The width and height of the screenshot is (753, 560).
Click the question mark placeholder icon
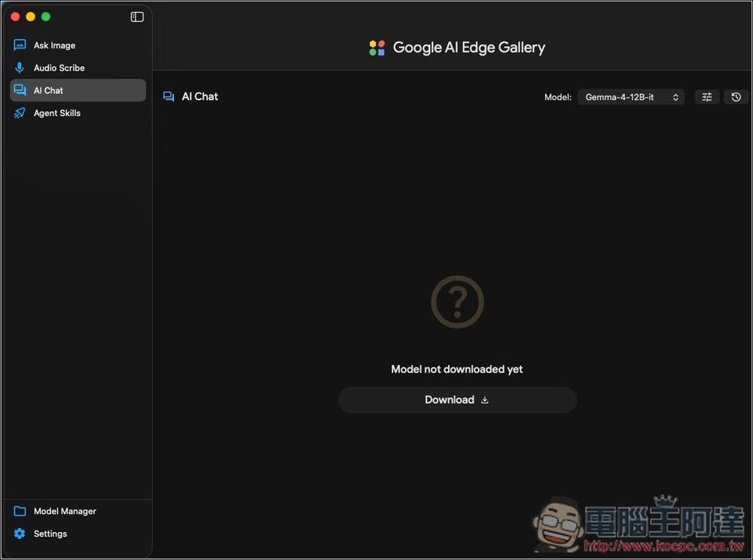coord(457,302)
